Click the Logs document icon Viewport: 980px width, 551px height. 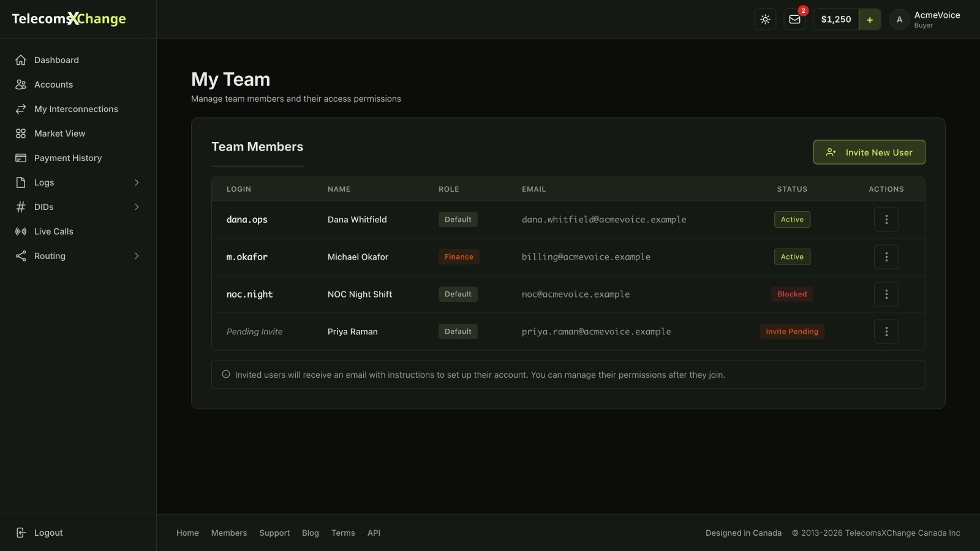(x=21, y=182)
